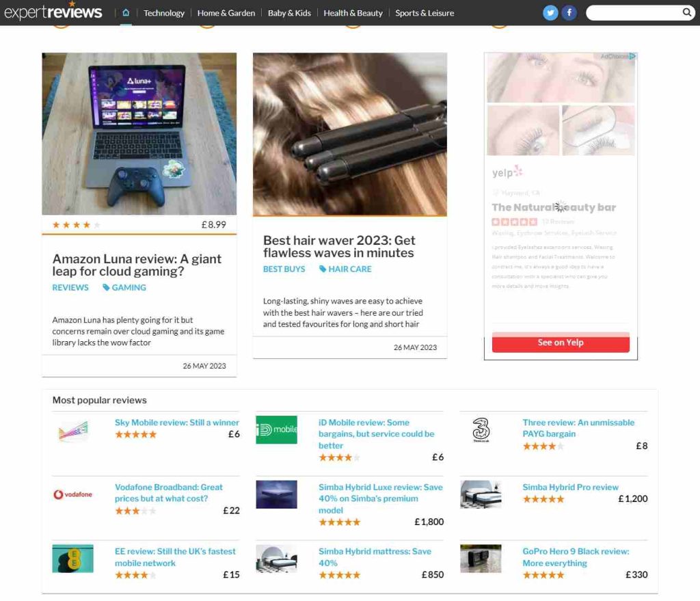700x601 pixels.
Task: Click the Three network logo thumbnail
Action: click(x=481, y=429)
